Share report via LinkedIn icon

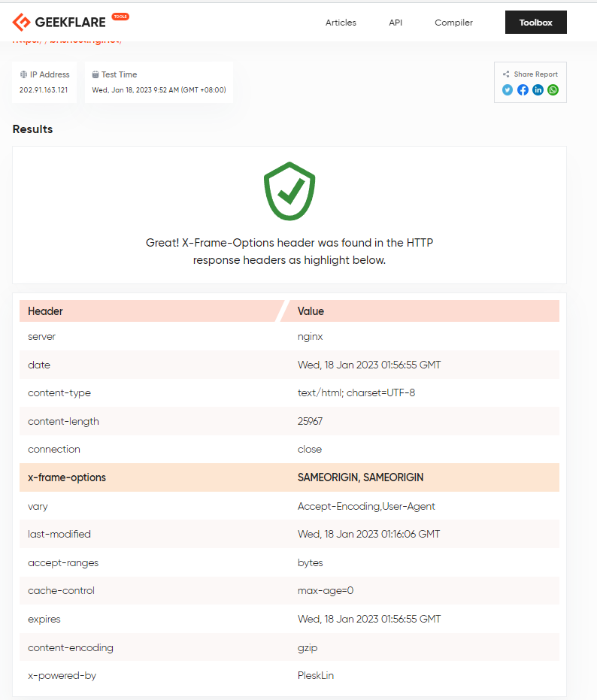(538, 89)
